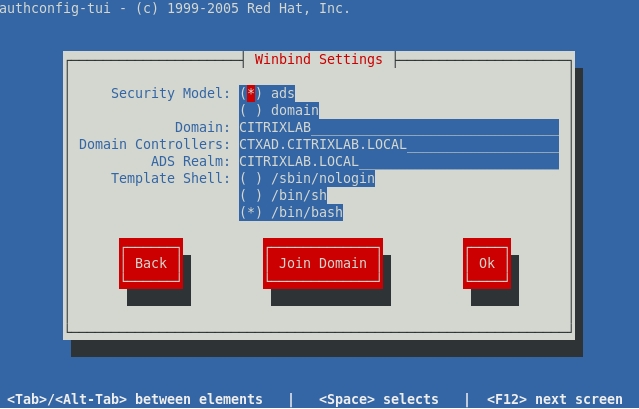Screen dimensions: 639x409
Task: Click the authconfig-tui copyright header text
Action: pyautogui.click(x=175, y=8)
